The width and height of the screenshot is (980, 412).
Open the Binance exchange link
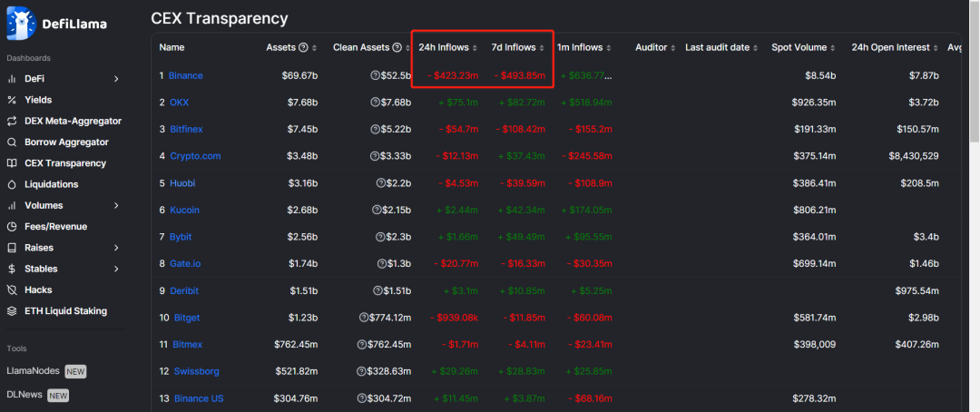186,75
